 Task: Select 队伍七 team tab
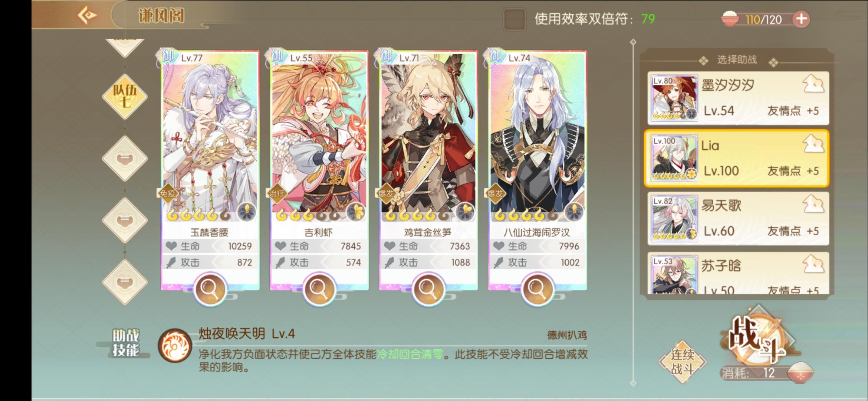(x=125, y=96)
